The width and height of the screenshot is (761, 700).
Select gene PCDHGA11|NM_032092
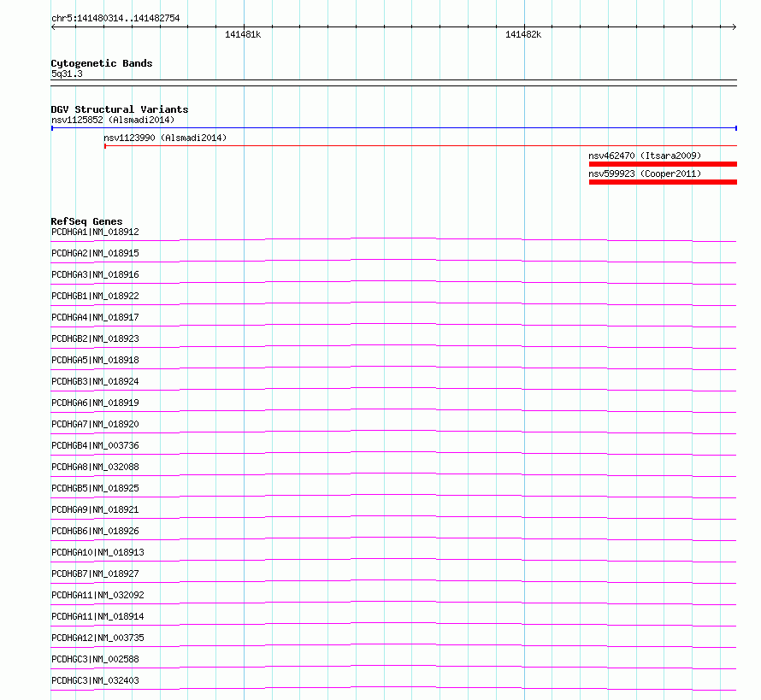[x=97, y=595]
